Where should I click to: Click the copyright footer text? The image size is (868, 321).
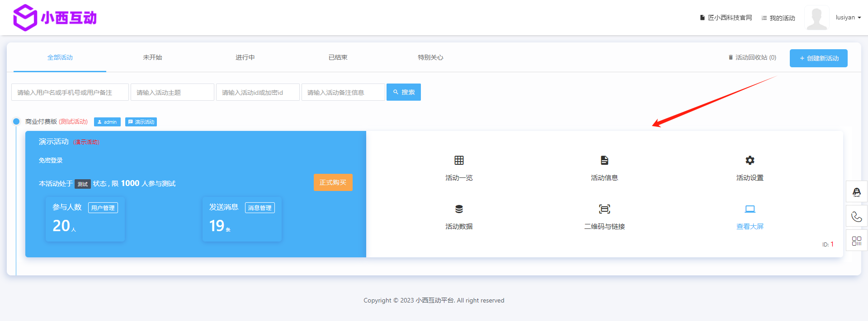pyautogui.click(x=434, y=300)
